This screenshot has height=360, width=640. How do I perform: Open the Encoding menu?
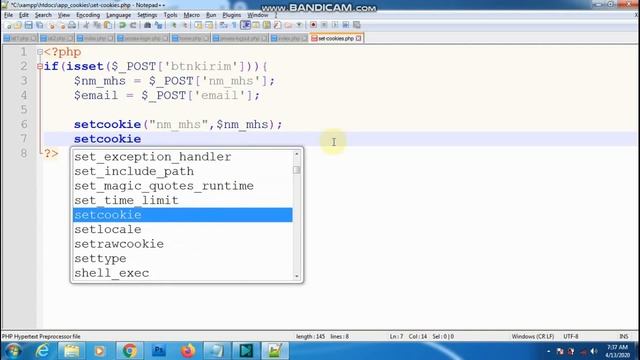(88, 15)
